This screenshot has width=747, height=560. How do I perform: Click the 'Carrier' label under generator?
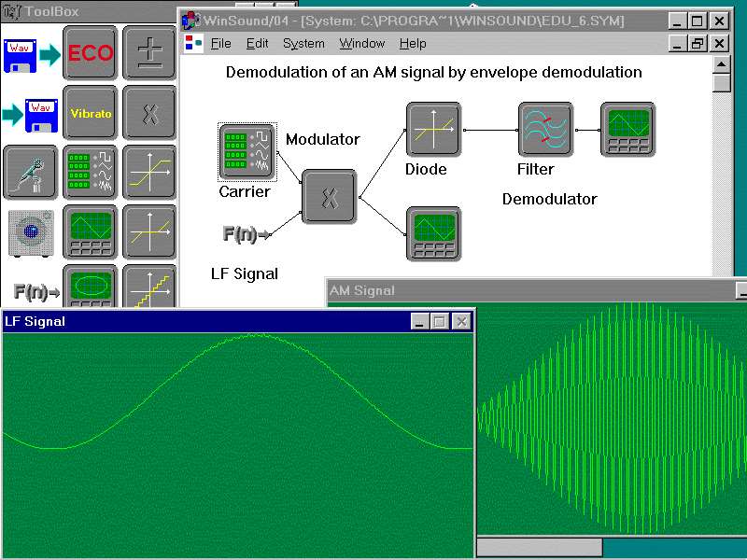[x=245, y=191]
